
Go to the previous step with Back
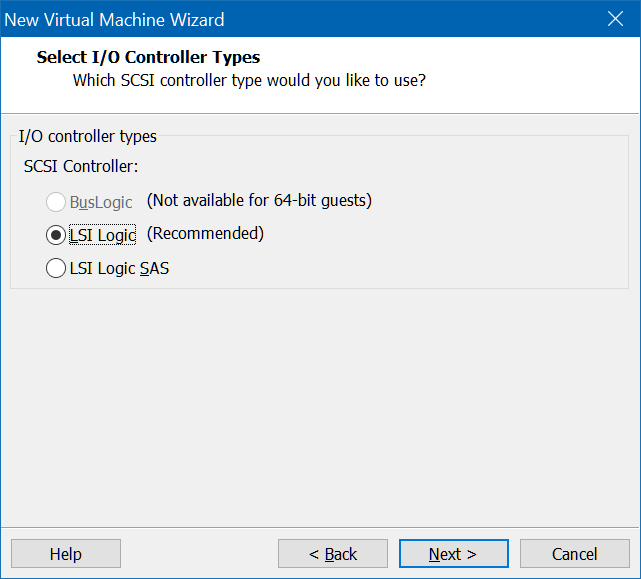coord(333,554)
